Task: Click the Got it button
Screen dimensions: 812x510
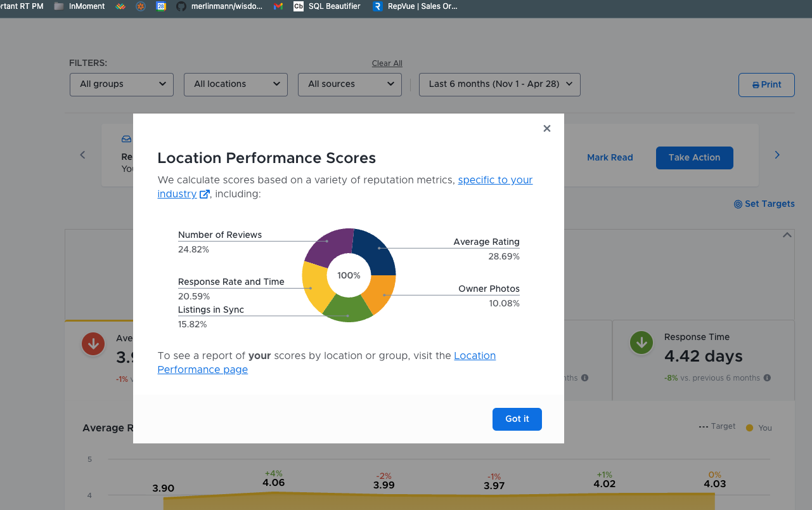Action: pos(517,419)
